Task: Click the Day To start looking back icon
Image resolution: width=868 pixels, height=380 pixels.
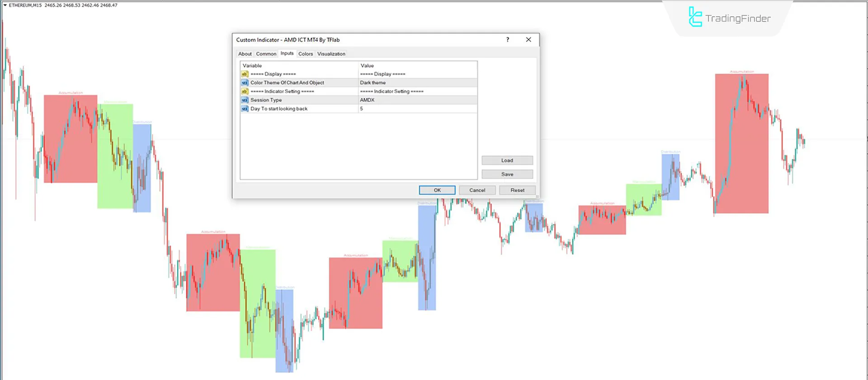Action: tap(245, 109)
